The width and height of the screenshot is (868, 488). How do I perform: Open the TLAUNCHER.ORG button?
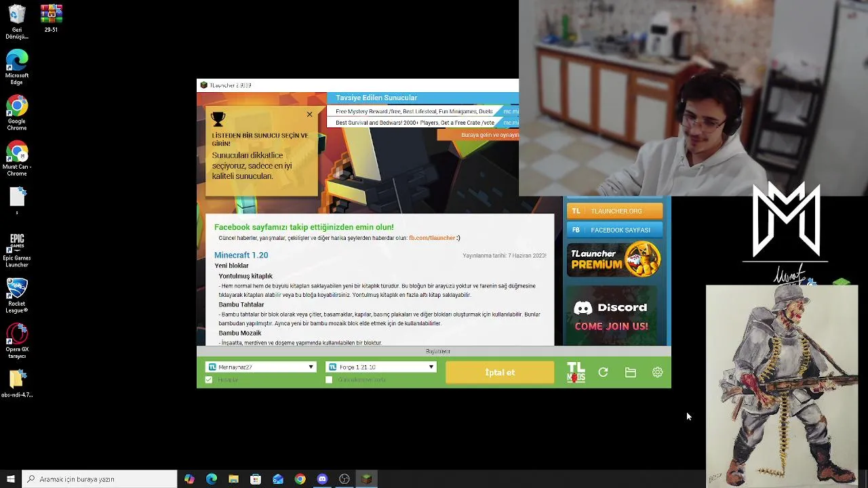pos(614,211)
